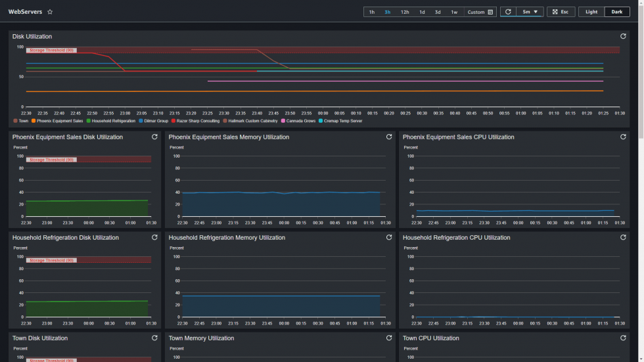
Task: Refresh the Household Refrigeration Disk Utilization widget
Action: tap(154, 237)
